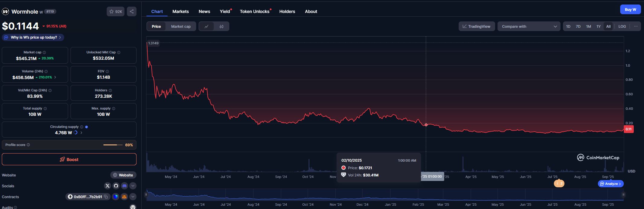Image resolution: width=644 pixels, height=209 pixels.
Task: Set chart range to All
Action: [x=608, y=26]
